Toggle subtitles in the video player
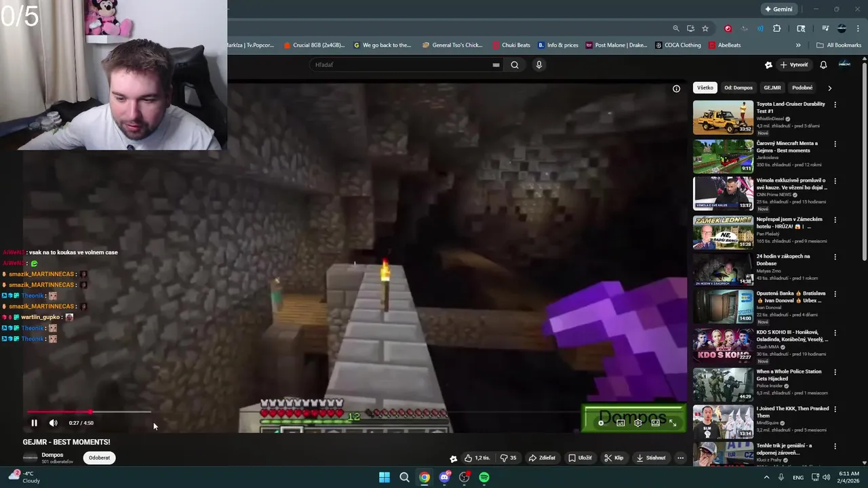Screen dimensions: 868x488 pyautogui.click(x=620, y=423)
